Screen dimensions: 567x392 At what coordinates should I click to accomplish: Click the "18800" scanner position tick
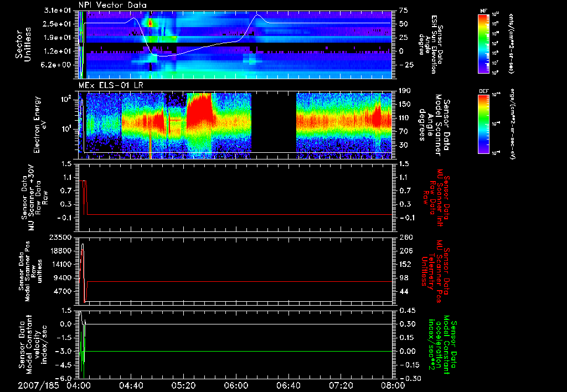[x=60, y=251]
